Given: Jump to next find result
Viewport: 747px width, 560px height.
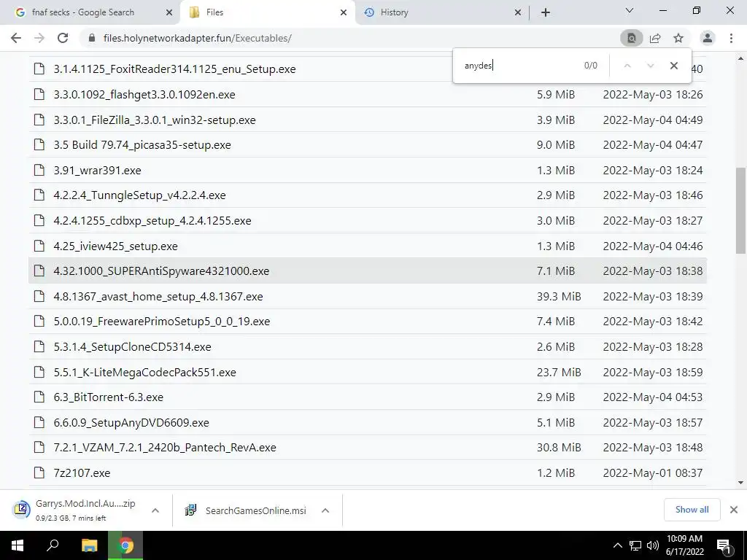Looking at the screenshot, I should 650,66.
